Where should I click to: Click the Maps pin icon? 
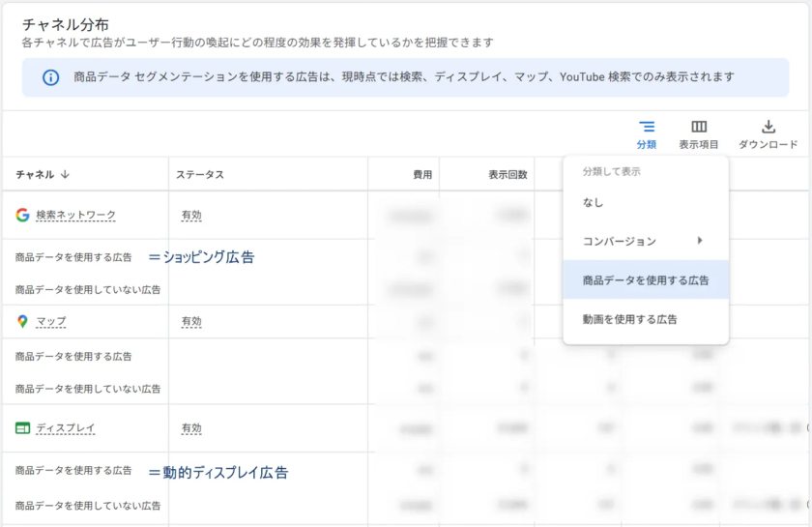click(22, 321)
